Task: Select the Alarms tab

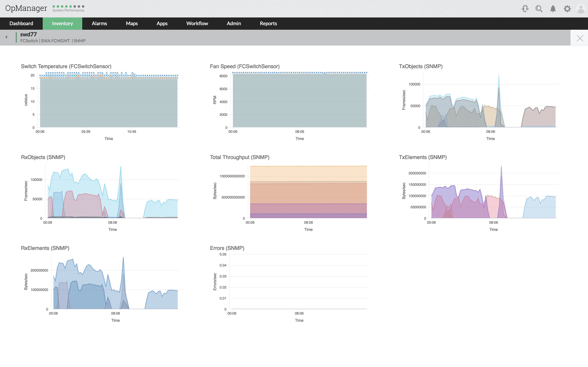Action: (99, 23)
